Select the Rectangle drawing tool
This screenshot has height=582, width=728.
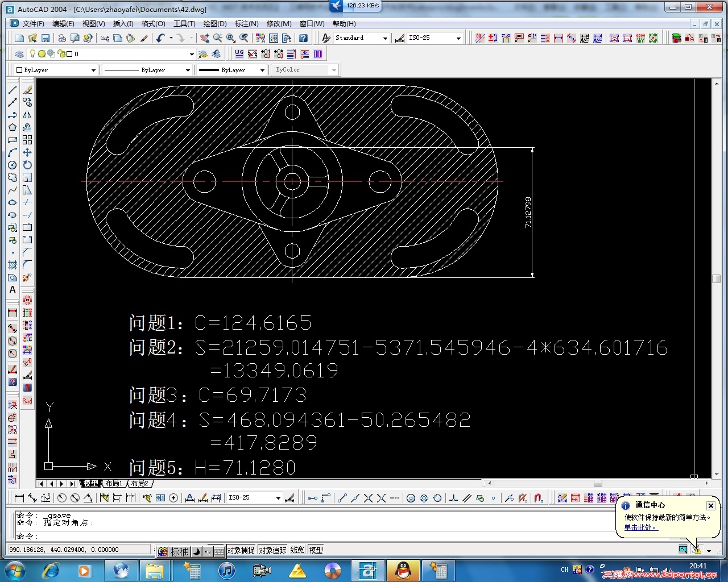(x=13, y=140)
